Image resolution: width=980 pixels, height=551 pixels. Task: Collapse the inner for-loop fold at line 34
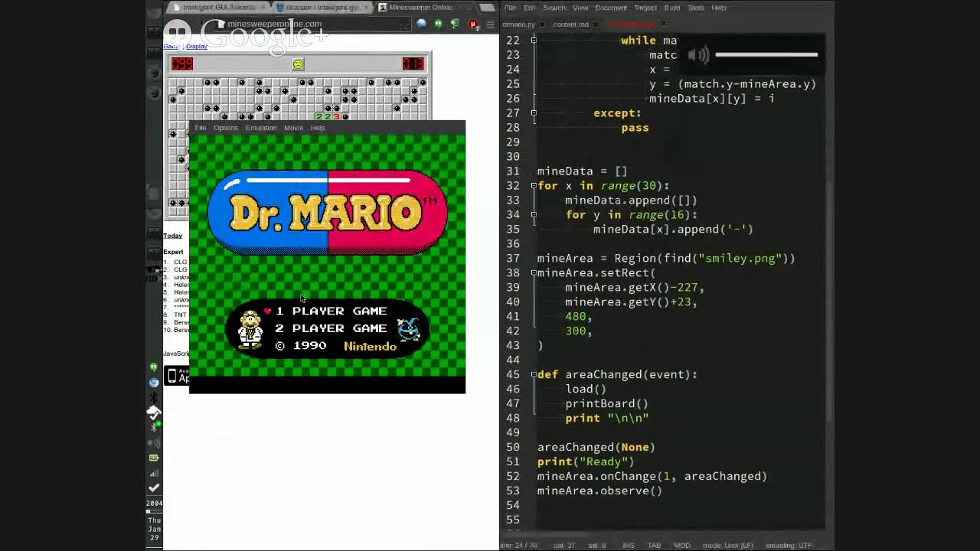click(534, 214)
